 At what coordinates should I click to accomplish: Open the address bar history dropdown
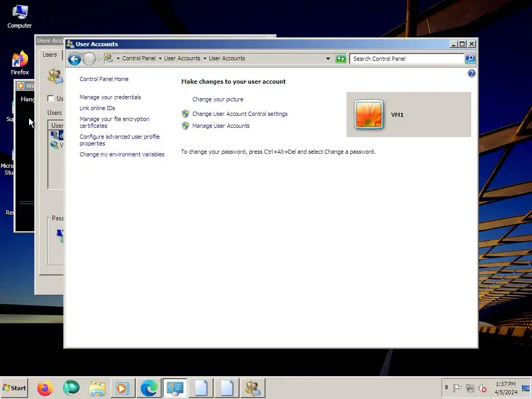(328, 59)
